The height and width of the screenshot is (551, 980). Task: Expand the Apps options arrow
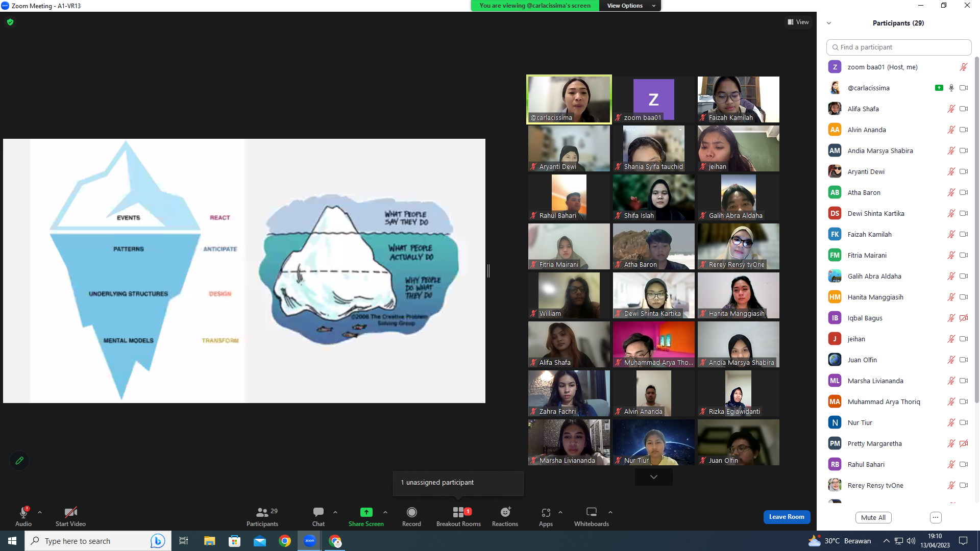[x=560, y=512]
